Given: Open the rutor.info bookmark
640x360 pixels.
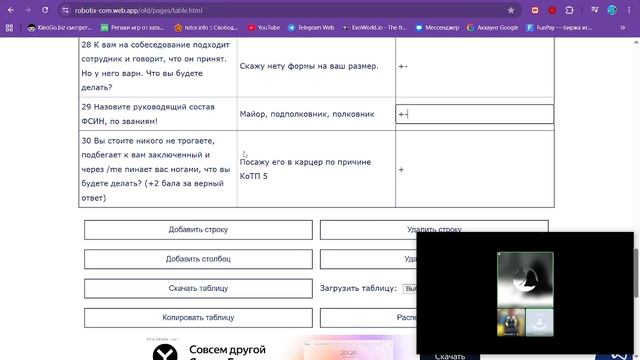Looking at the screenshot, I should click(x=206, y=28).
